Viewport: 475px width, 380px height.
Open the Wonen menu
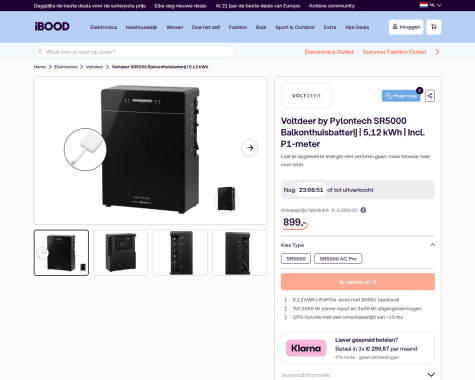(175, 27)
